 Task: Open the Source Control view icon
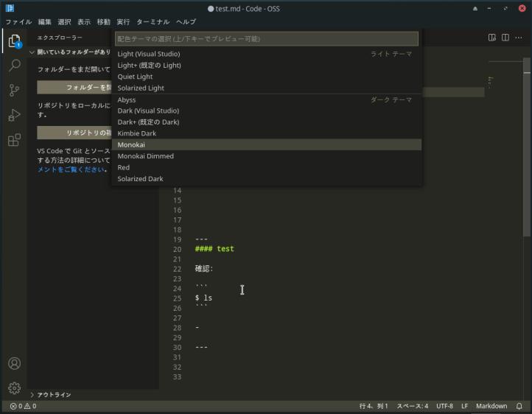click(14, 90)
